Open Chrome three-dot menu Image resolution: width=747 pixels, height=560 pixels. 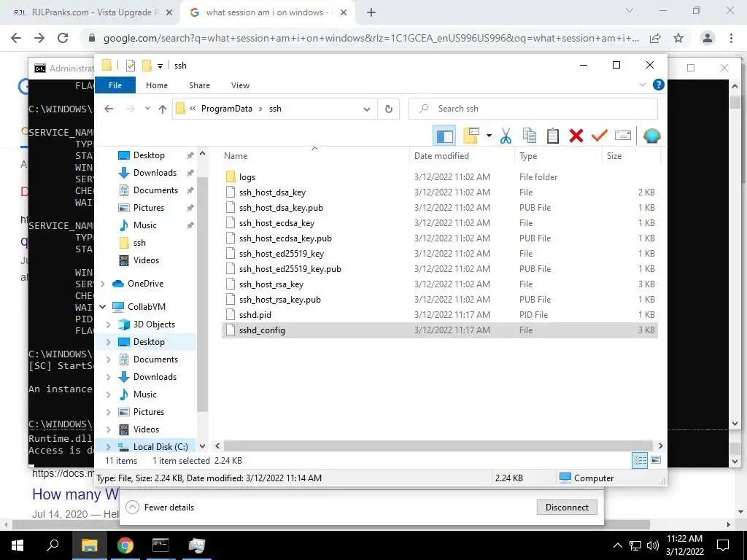[x=731, y=39]
